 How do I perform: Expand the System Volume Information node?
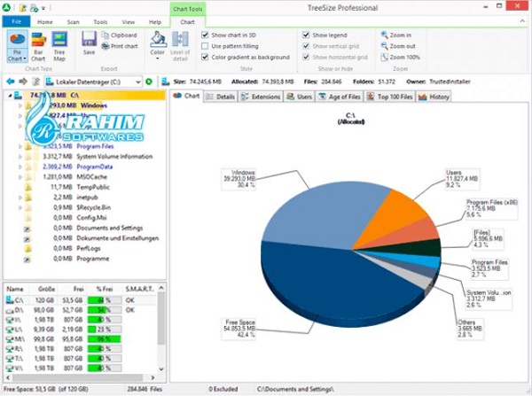20,157
